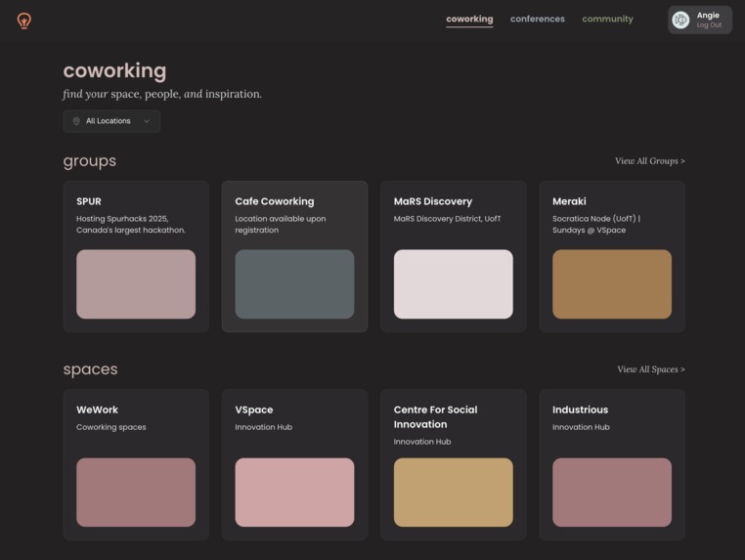Click the large 'coworking' page heading
The image size is (745, 560).
point(115,70)
